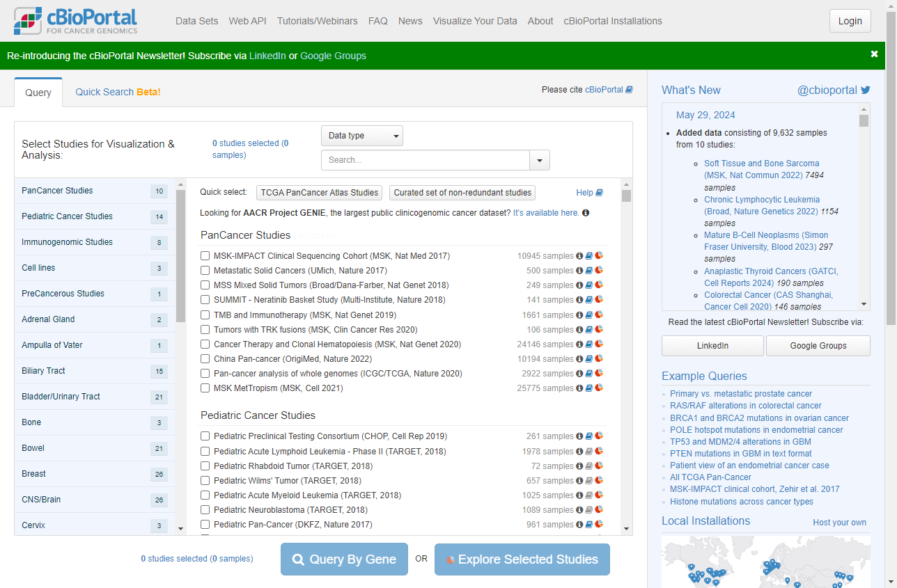Open Data Sets in top navigation
Image resolution: width=897 pixels, height=588 pixels.
point(197,21)
